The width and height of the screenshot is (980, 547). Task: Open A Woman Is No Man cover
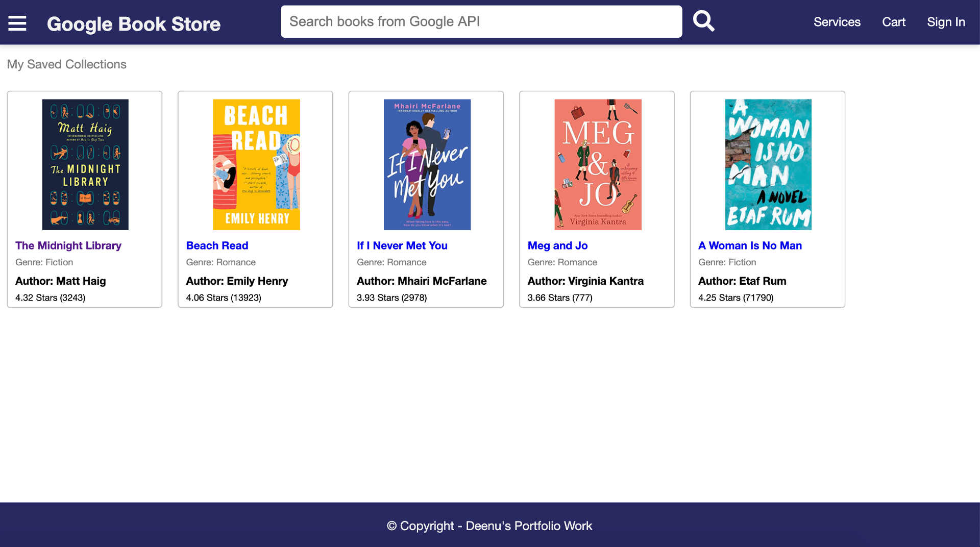[768, 164]
